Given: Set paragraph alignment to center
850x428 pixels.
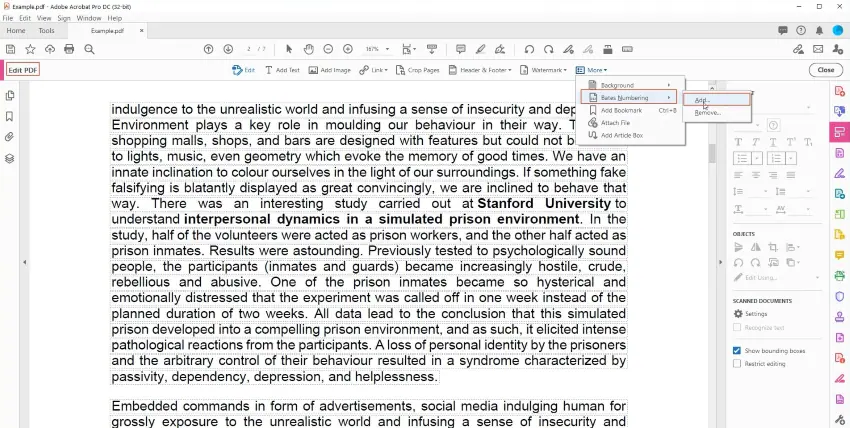Looking at the screenshot, I should tap(756, 175).
